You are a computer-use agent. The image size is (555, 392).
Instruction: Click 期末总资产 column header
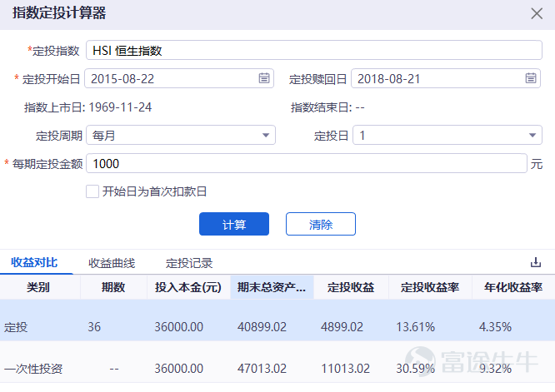pos(272,287)
